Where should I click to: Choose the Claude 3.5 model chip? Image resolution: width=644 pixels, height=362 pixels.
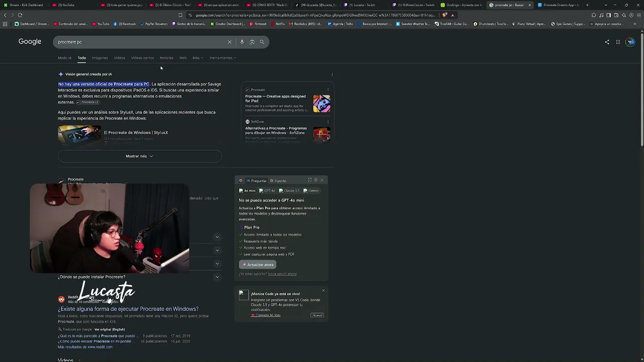(x=289, y=191)
